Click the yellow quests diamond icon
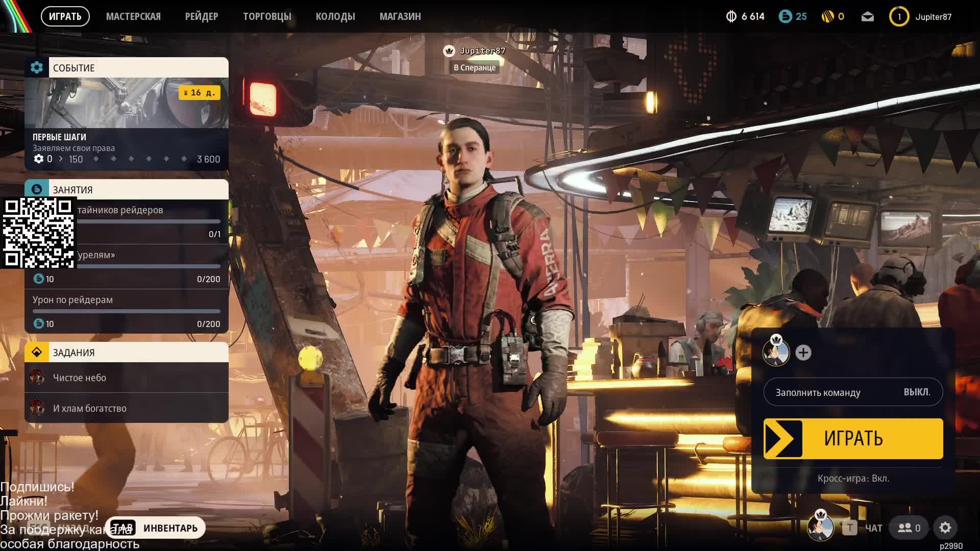980x551 pixels. 37,352
